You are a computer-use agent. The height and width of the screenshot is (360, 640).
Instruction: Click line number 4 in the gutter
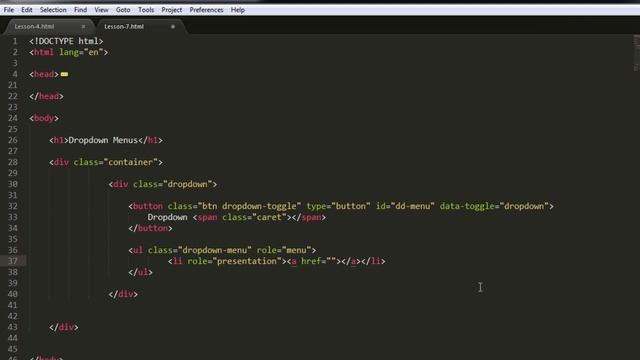[15, 74]
